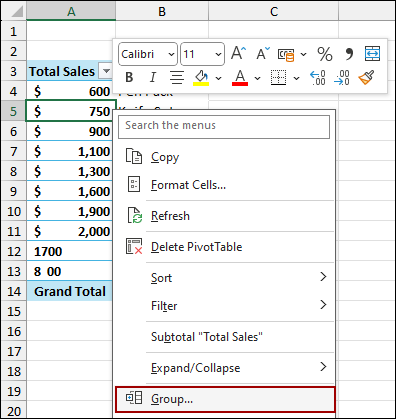Click Increase Decimal icon
This screenshot has height=419, width=396.
click(318, 78)
